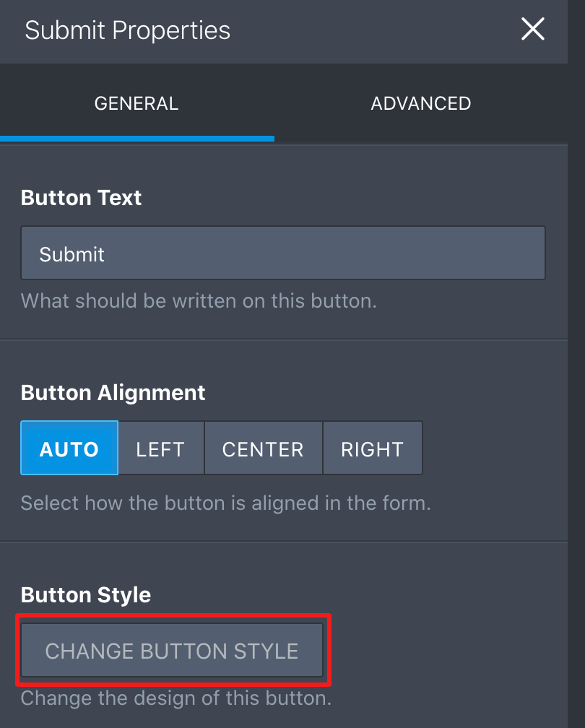Click the dark header bar beside Submit Properties
This screenshot has height=728, width=585.
(376, 30)
